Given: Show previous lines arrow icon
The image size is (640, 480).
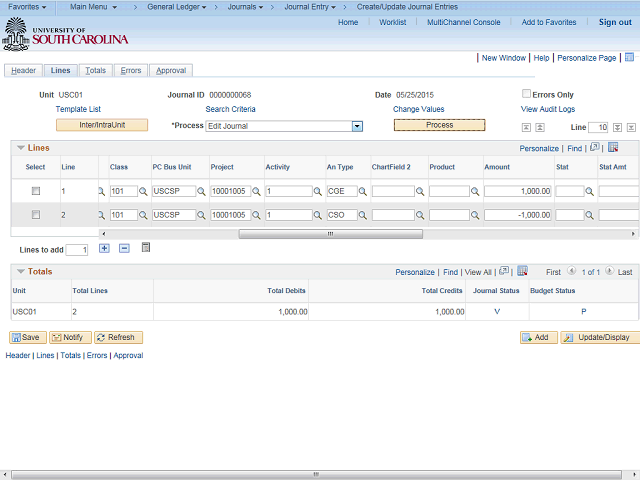Looking at the screenshot, I should point(540,128).
